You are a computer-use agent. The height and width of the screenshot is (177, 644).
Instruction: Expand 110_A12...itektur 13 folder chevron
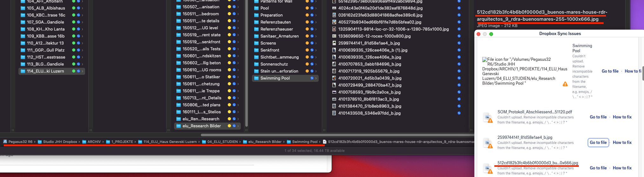click(x=82, y=43)
